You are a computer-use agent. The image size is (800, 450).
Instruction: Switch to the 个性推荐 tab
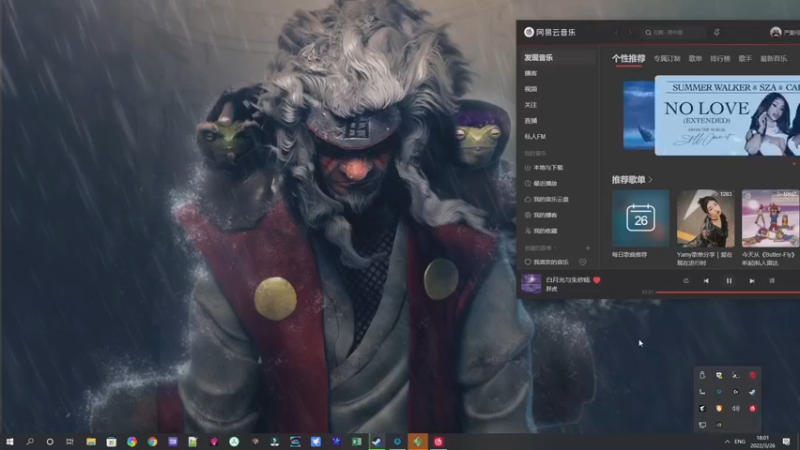(629, 59)
